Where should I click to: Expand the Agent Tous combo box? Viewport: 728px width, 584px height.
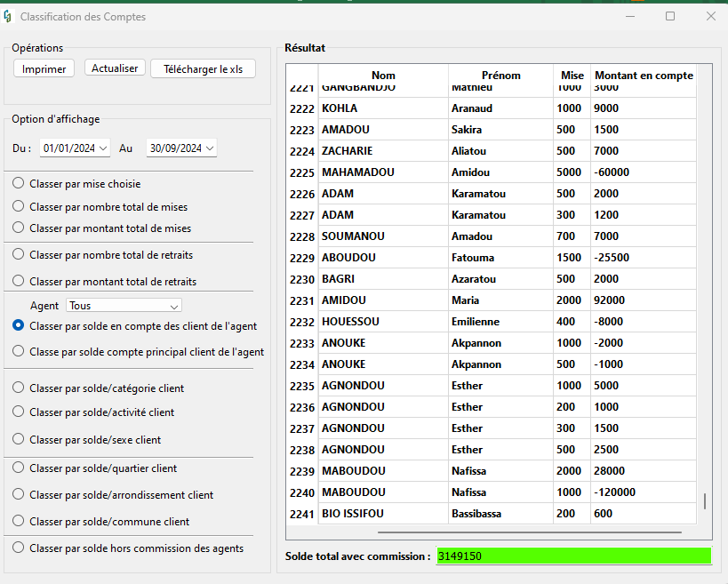click(124, 306)
